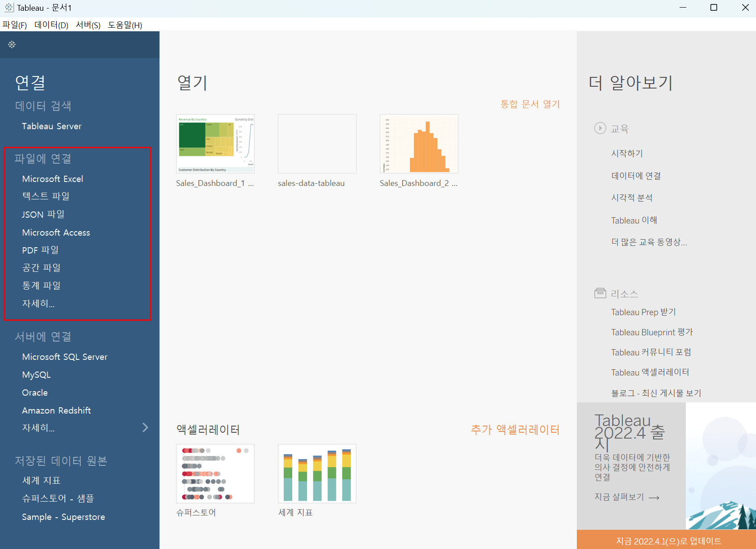Select PDF 파일 connector
Viewport: 756px width, 549px height.
41,250
